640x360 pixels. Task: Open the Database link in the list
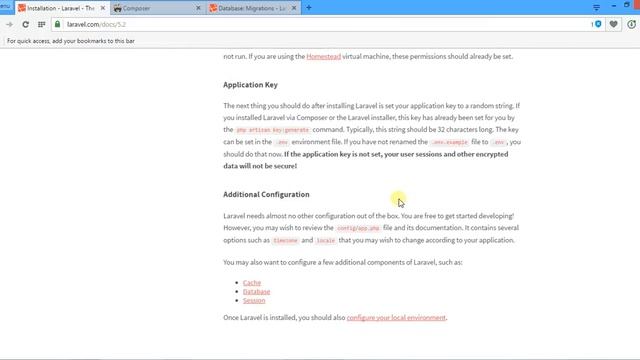(256, 291)
